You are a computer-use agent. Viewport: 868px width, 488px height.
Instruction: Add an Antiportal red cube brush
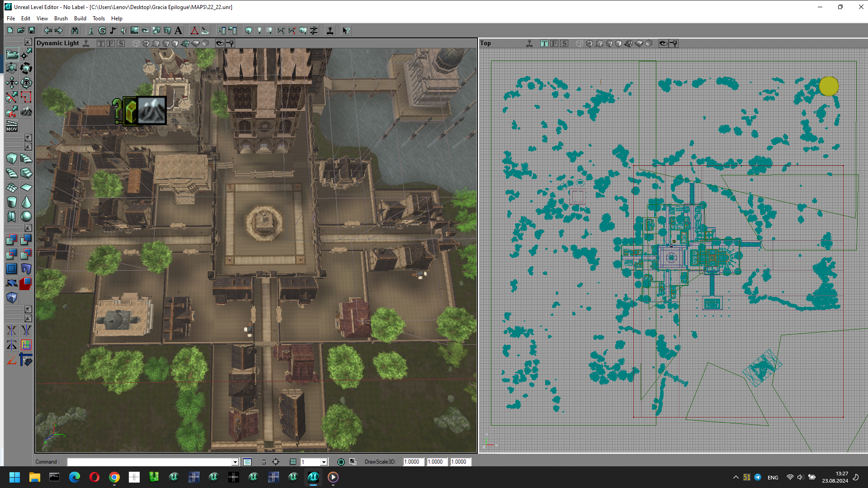(26, 283)
